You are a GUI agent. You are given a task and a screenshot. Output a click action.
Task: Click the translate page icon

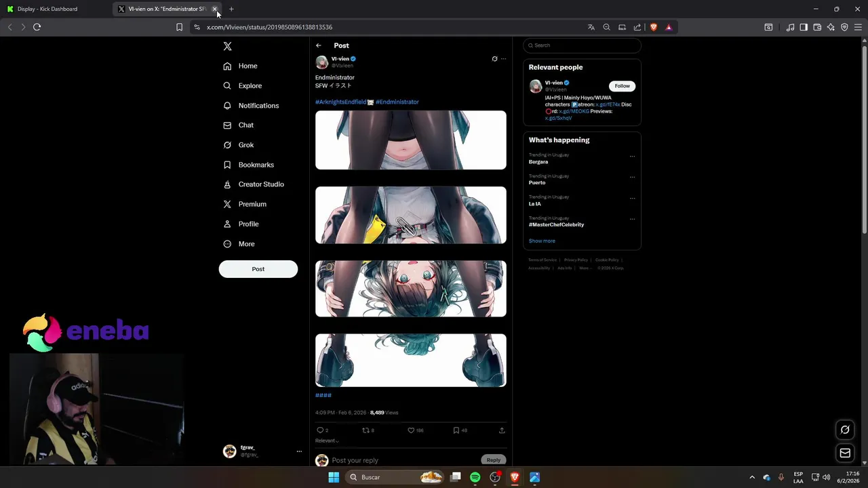591,27
